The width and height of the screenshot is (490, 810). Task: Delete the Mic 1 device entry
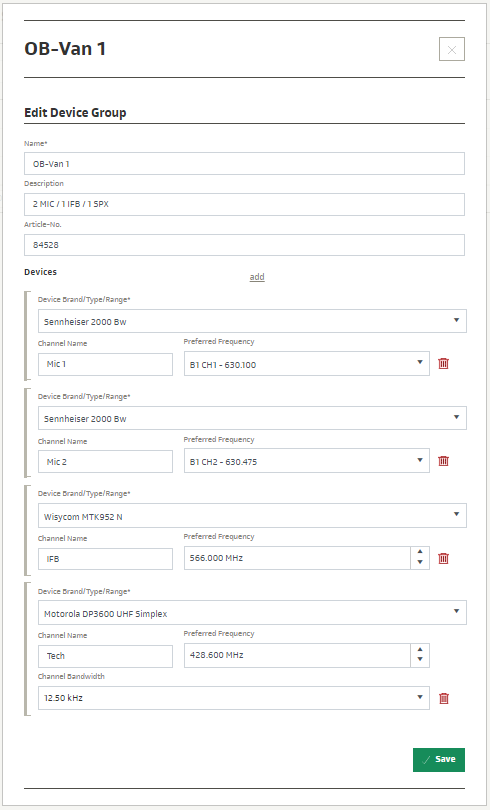[443, 364]
